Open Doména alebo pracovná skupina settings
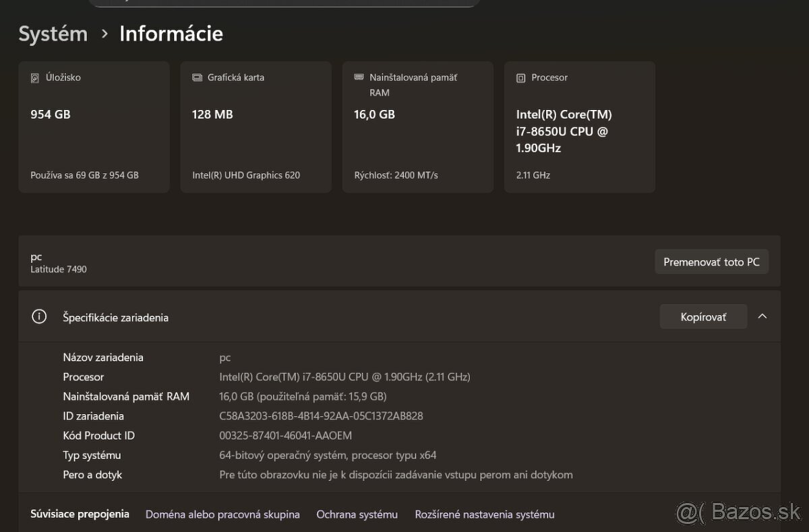Image resolution: width=809 pixels, height=532 pixels. (222, 514)
